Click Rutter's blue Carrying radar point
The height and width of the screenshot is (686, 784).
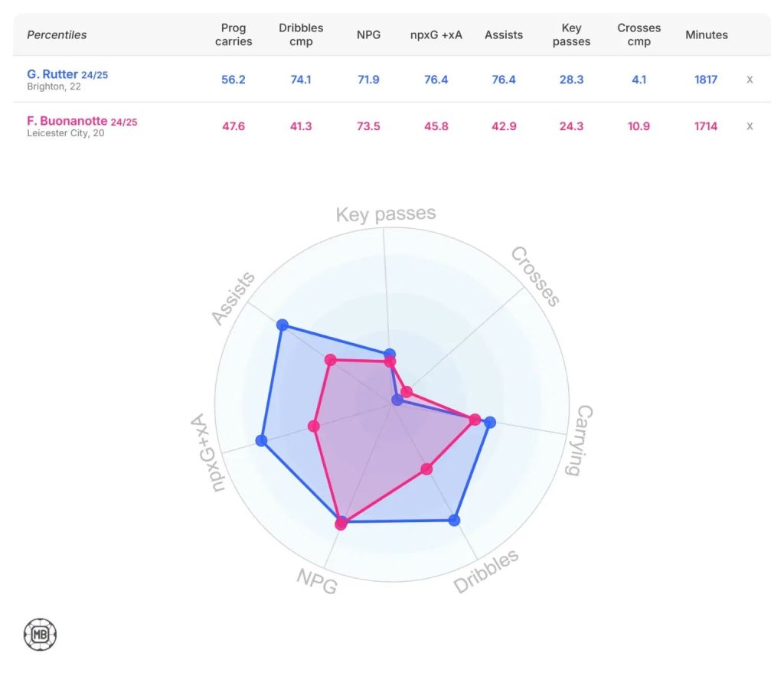(490, 423)
